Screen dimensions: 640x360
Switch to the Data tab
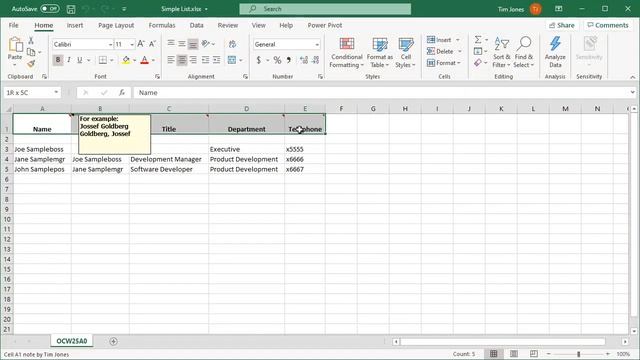coord(196,25)
